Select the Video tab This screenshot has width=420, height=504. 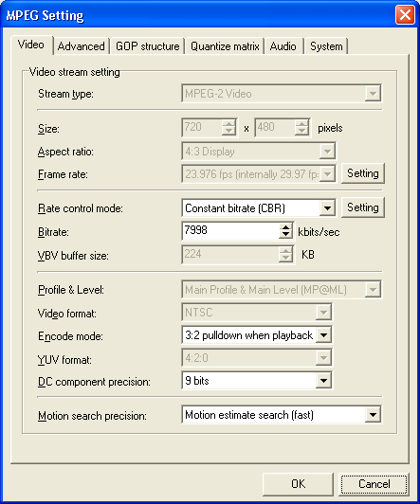click(x=31, y=45)
